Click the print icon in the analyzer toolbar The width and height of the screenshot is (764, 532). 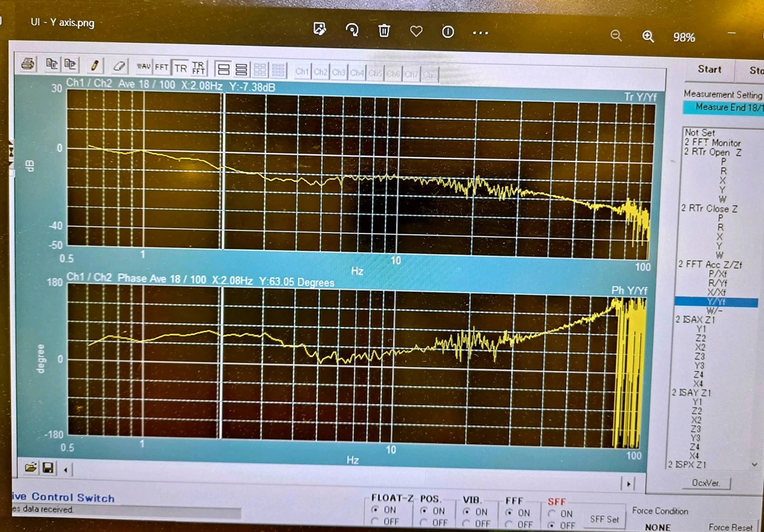coord(28,63)
